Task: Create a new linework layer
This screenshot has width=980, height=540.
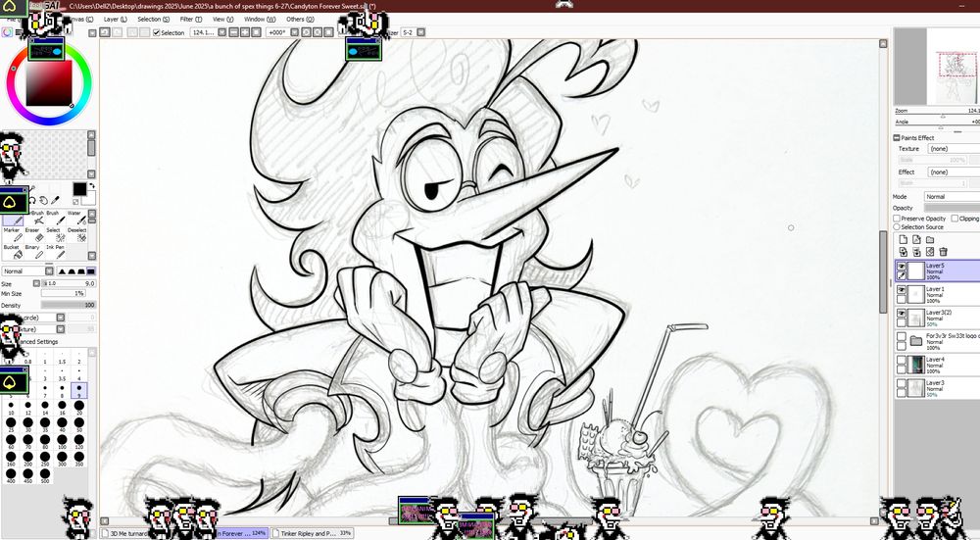Action: tap(916, 240)
